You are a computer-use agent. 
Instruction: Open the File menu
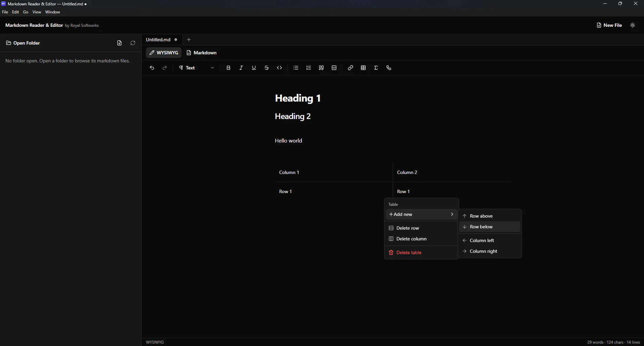coord(5,12)
